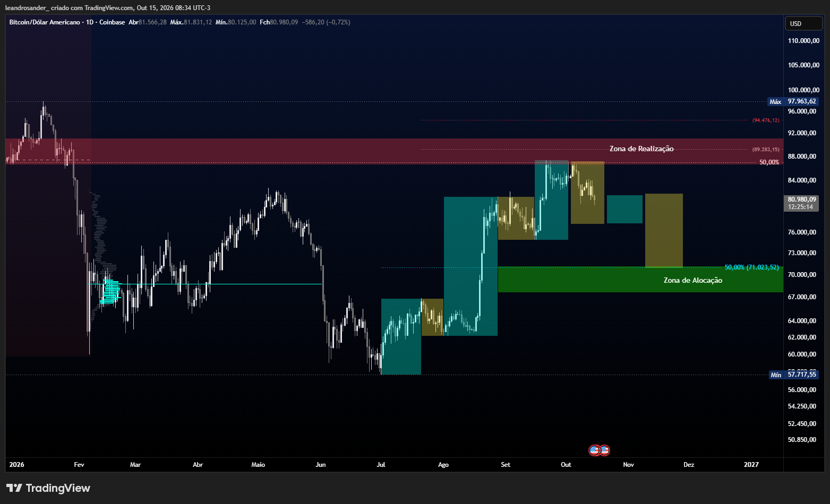The image size is (830, 504).
Task: Click the 'leandrosander_ criado com TradingView.com' caption
Action: (x=70, y=7)
